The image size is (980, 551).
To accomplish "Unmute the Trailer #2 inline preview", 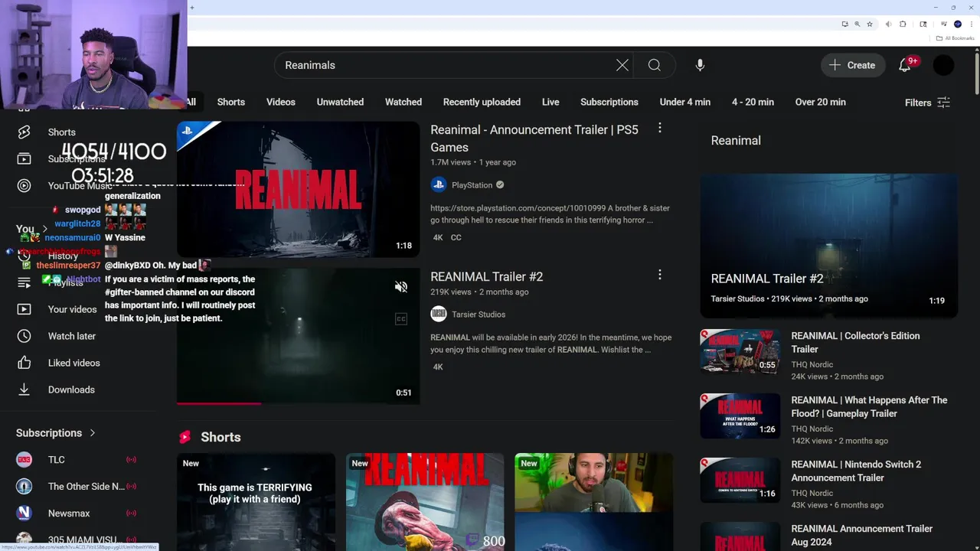I will click(400, 287).
